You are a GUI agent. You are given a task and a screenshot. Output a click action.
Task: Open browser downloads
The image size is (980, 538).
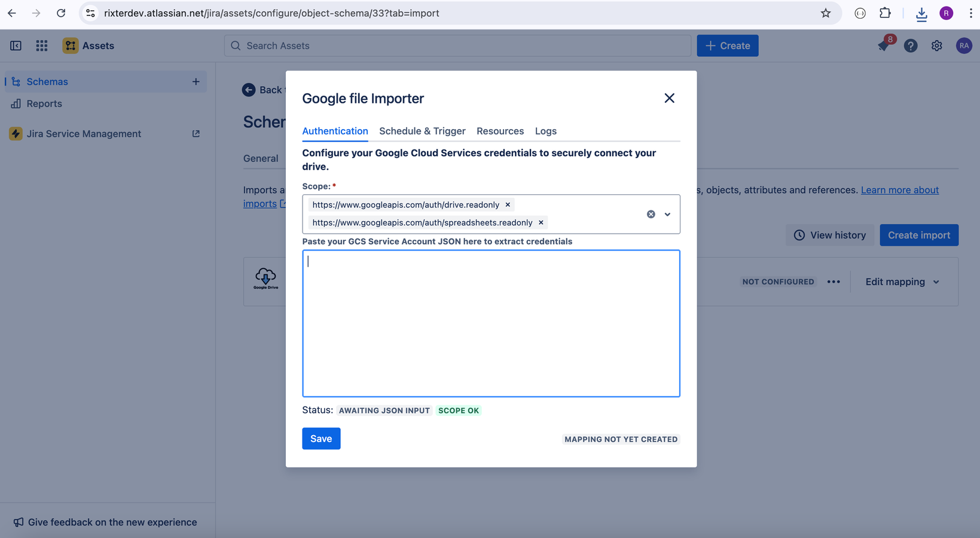coord(921,14)
